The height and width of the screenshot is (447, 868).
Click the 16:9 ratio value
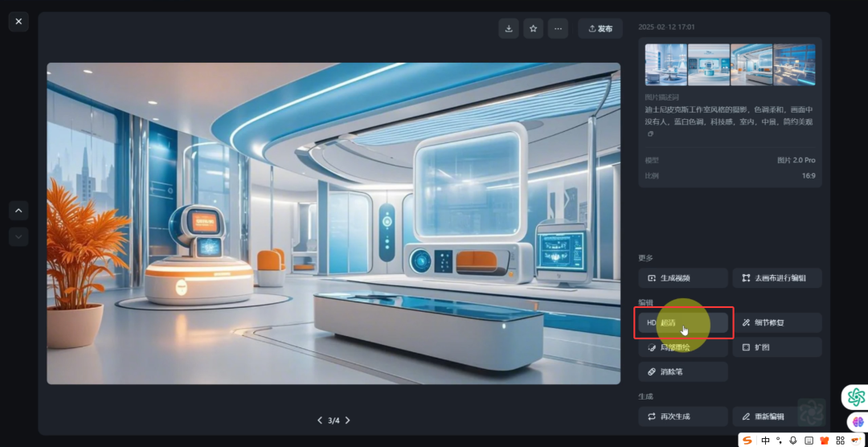pos(808,175)
